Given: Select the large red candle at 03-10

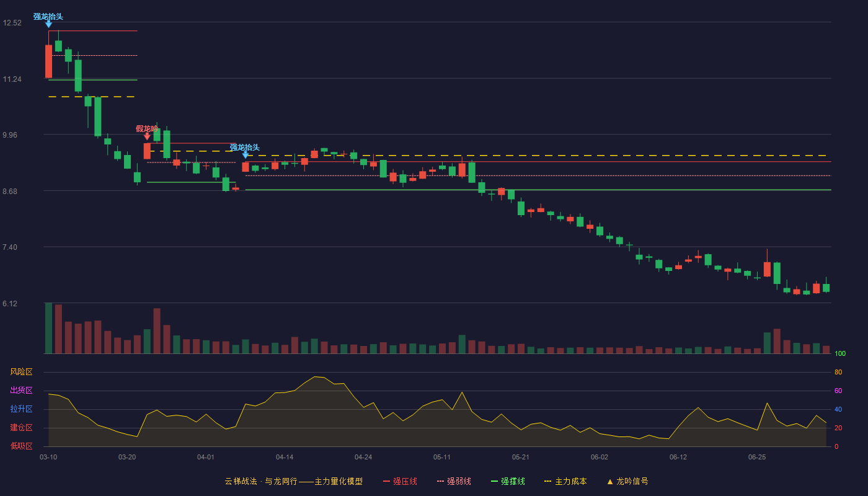Looking at the screenshot, I should pos(48,61).
